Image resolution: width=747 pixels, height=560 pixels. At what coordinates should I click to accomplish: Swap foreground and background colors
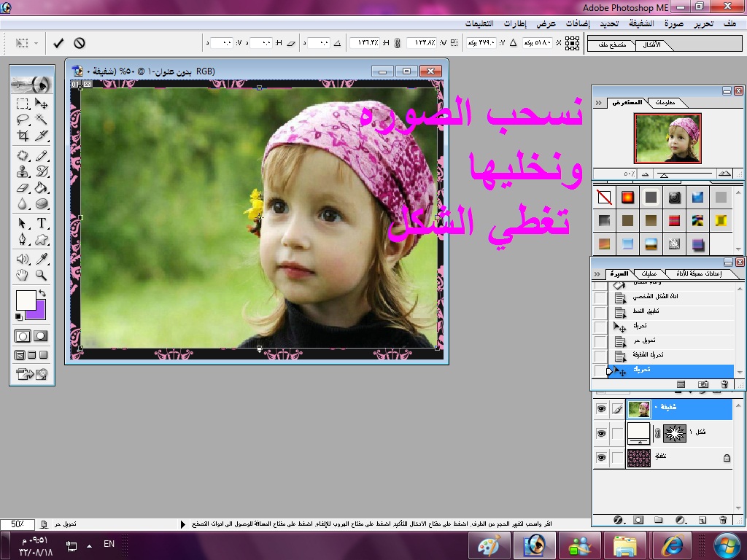tap(42, 293)
